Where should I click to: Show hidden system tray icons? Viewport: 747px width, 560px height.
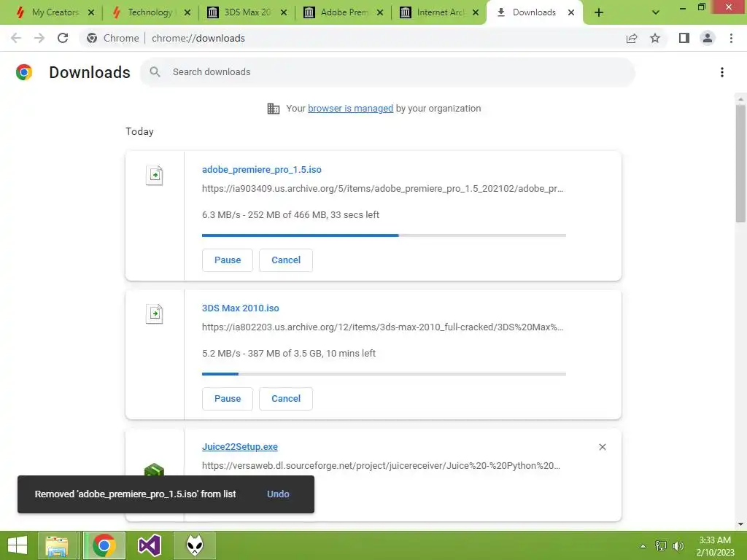click(x=643, y=546)
